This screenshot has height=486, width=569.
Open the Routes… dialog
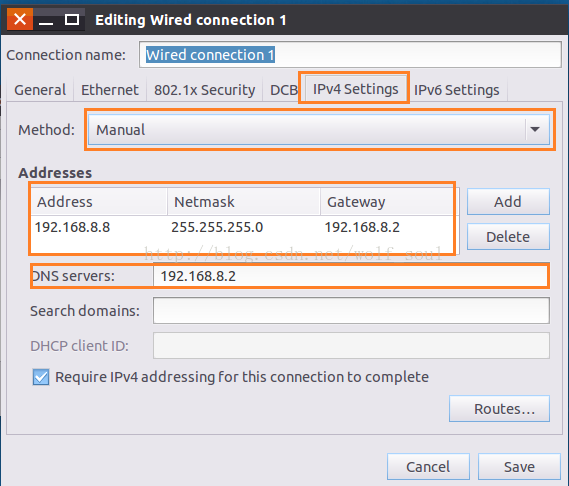pos(499,409)
